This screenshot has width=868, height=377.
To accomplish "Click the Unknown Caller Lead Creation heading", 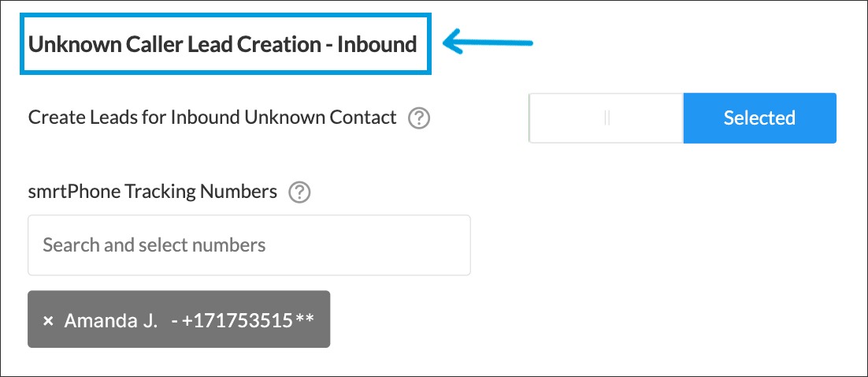I will pos(223,44).
